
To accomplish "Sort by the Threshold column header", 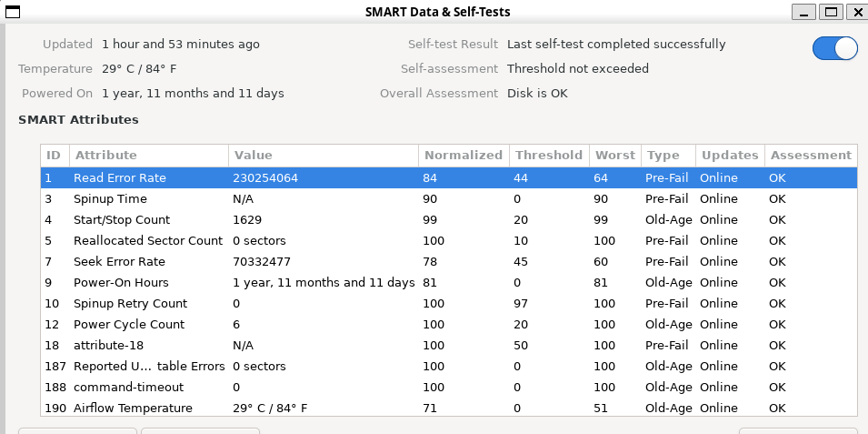I will (x=547, y=156).
